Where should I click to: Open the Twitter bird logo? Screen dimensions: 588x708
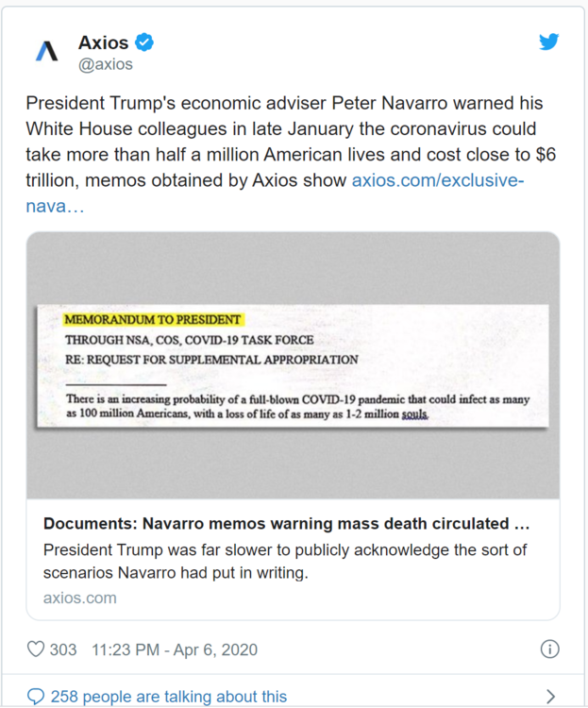[549, 42]
